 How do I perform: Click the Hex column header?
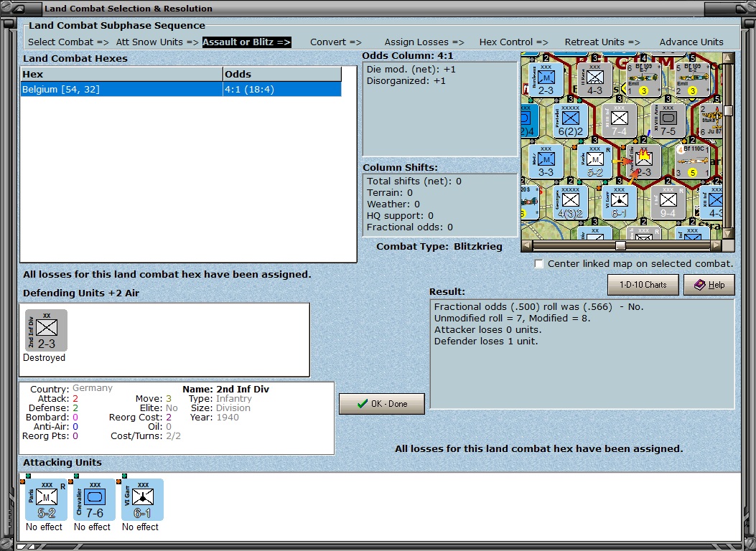click(121, 74)
